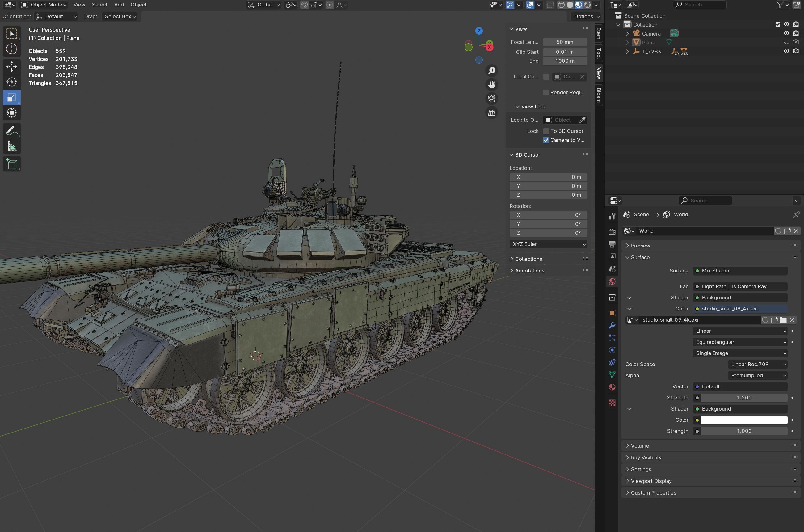This screenshot has height=532, width=804.
Task: Click the pan view hand icon
Action: coord(491,84)
